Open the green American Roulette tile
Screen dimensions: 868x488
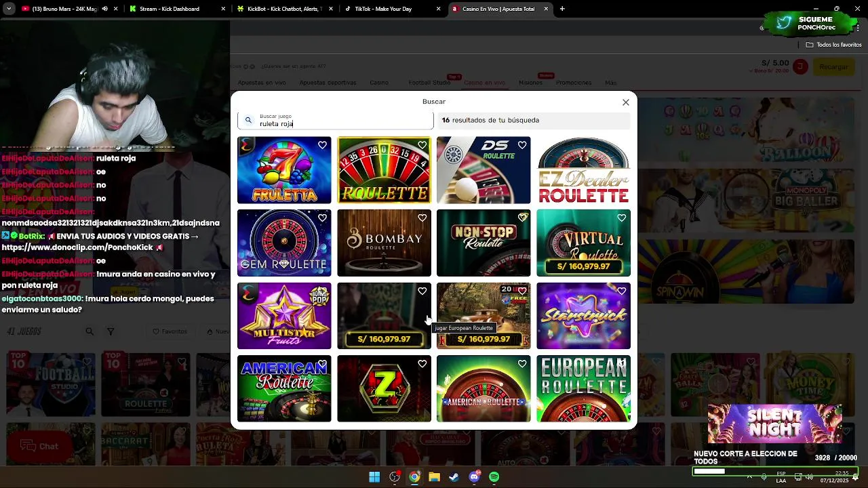pyautogui.click(x=484, y=388)
